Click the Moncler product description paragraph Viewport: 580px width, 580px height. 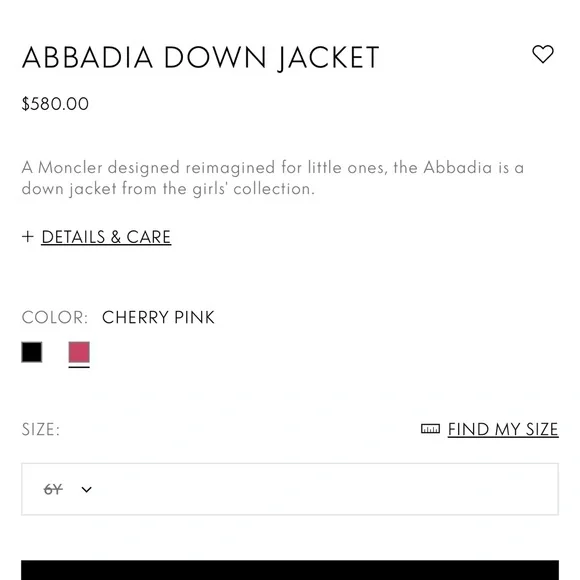(x=273, y=178)
